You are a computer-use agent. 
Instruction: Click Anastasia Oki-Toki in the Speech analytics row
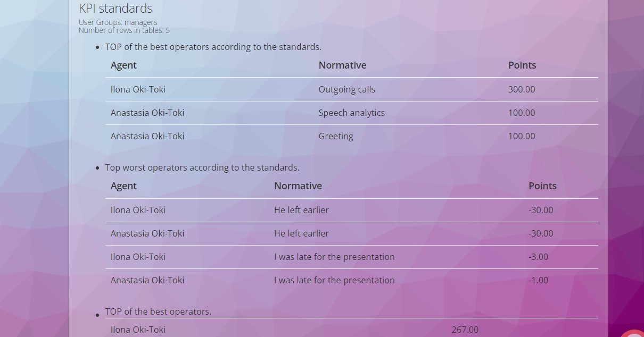click(x=147, y=113)
